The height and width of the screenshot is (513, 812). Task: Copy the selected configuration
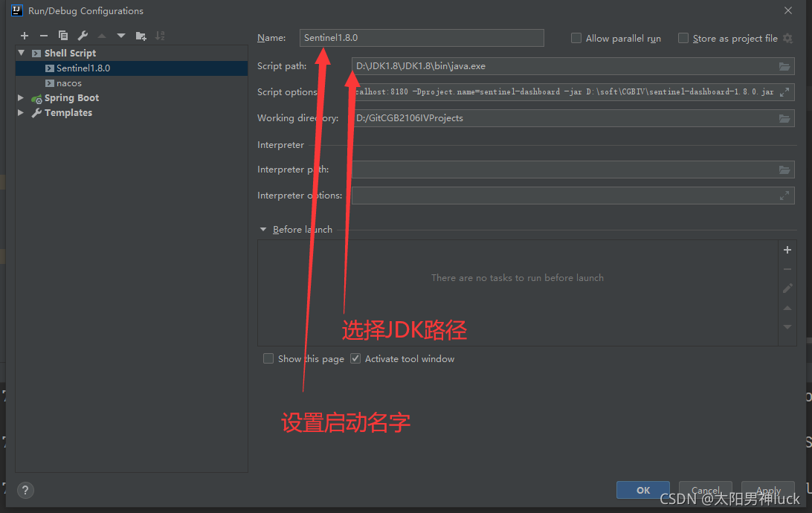63,36
